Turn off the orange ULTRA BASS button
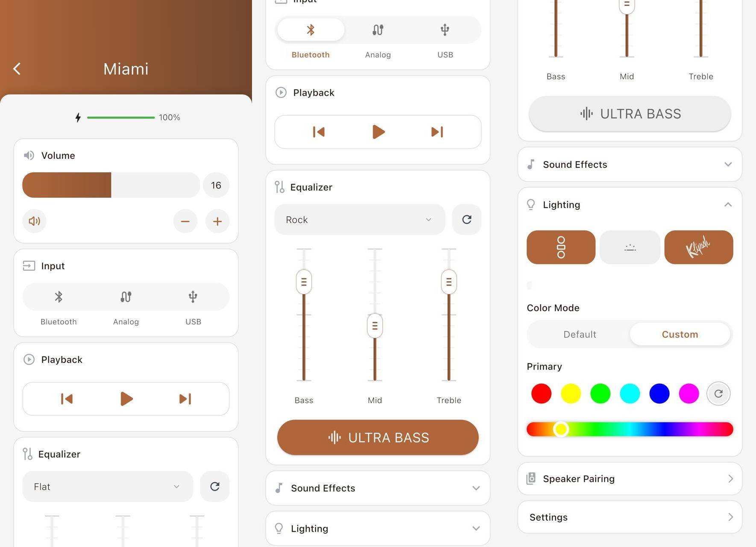 coord(378,437)
